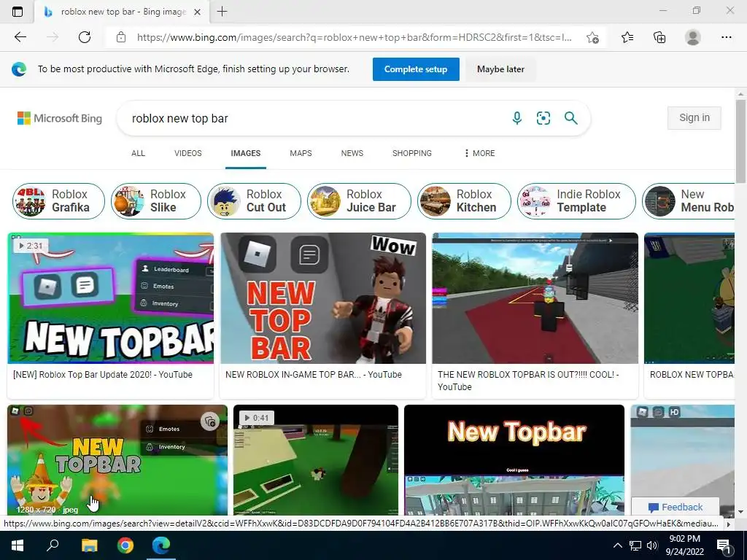
Task: Add this page to favorites star
Action: coord(592,37)
